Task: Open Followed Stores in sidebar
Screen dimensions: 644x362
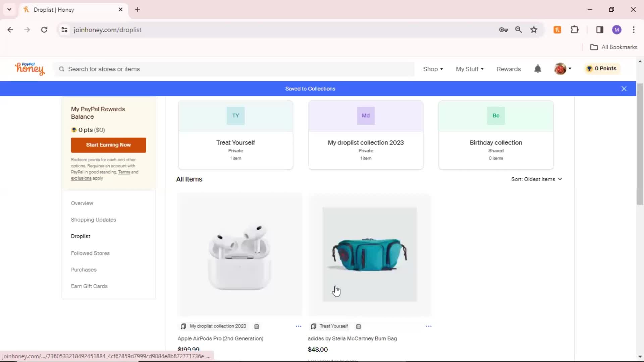Action: [x=90, y=253]
